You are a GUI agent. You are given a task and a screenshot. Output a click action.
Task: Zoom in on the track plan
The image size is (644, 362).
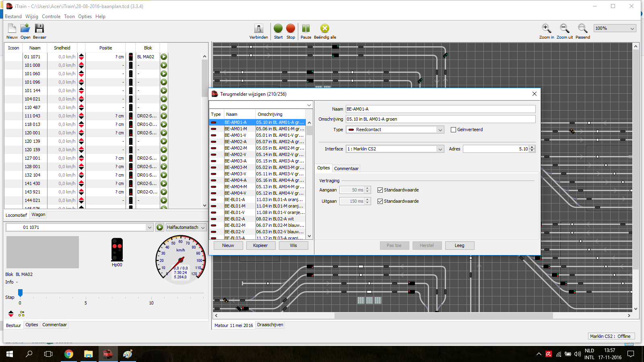coord(547,28)
